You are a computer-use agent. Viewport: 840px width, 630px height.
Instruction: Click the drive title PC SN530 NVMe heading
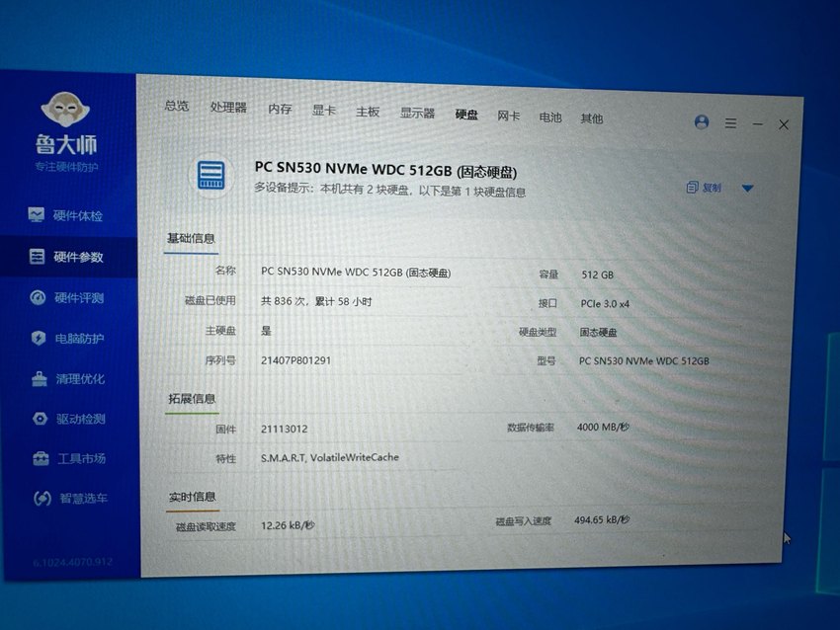point(385,170)
